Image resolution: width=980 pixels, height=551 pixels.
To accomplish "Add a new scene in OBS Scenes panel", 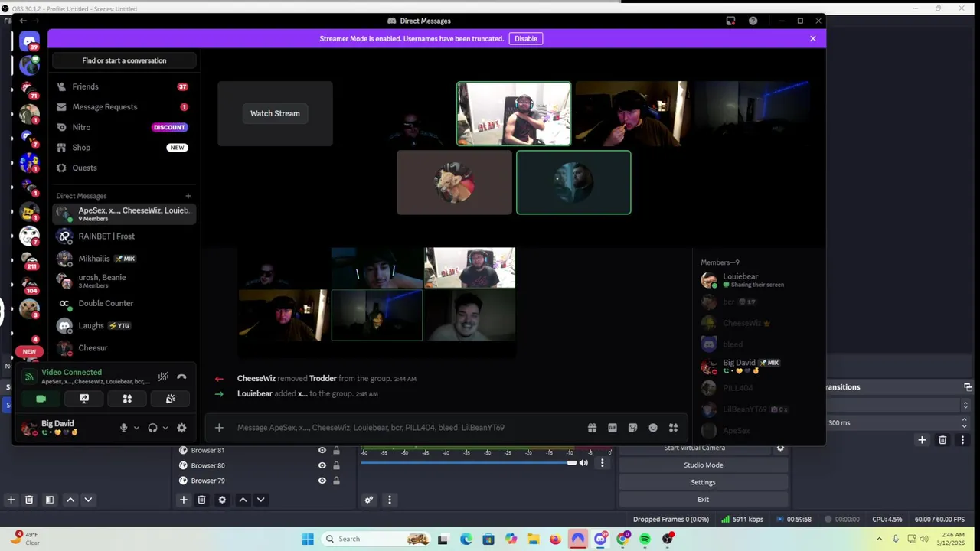I will point(11,500).
